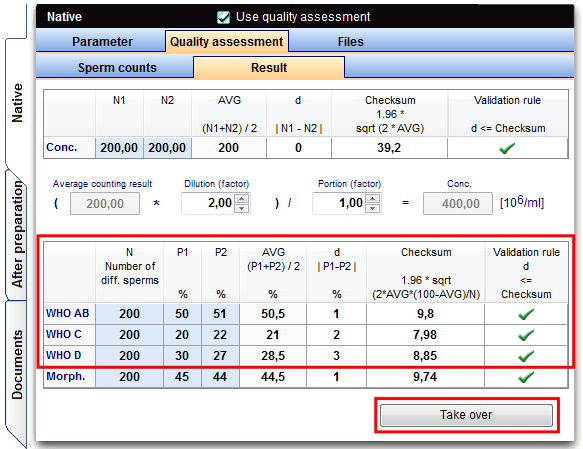This screenshot has height=449, width=583.
Task: Decrease the Portion factor with down arrow
Action: click(x=373, y=208)
